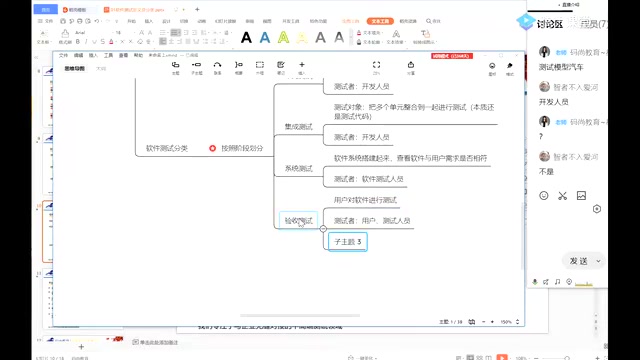640x360 pixels.
Task: Open the File menu in the mind map window
Action: (63, 55)
